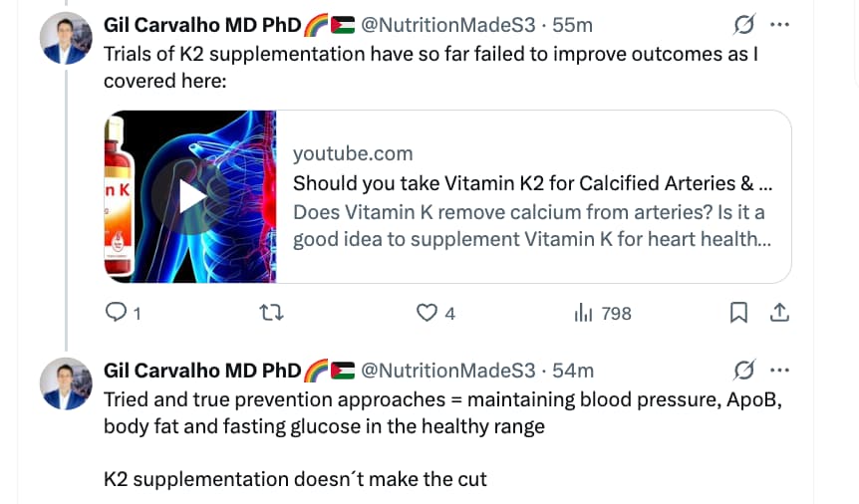Open more options on the 54m tweet

coord(780,371)
